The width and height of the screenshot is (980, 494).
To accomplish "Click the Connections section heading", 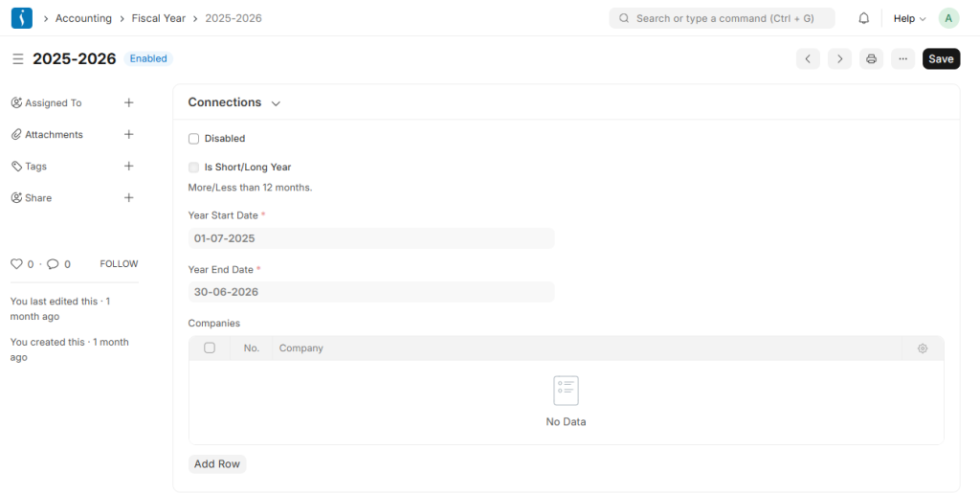I will tap(224, 102).
